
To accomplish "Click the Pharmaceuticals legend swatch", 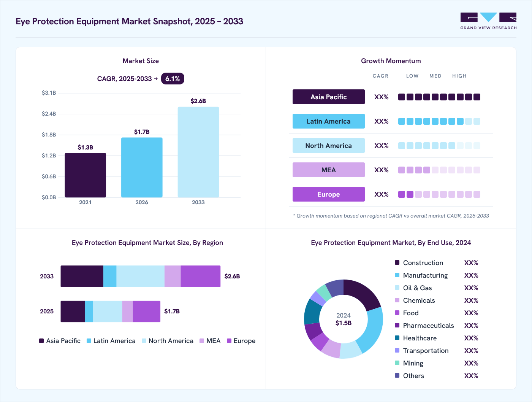I will click(x=397, y=325).
